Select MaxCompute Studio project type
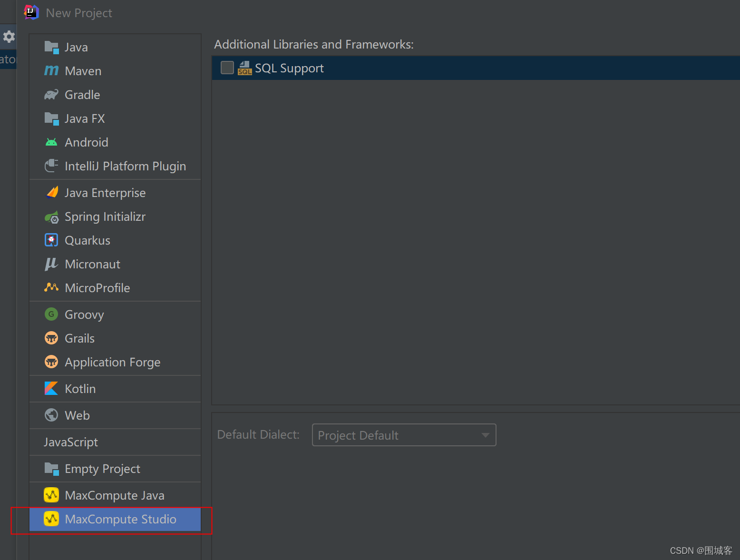740x560 pixels. tap(115, 519)
